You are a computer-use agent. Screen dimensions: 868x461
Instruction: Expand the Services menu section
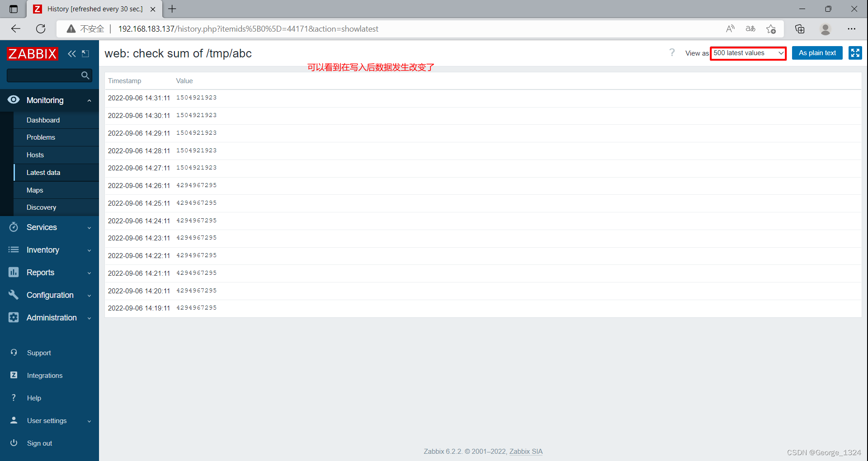click(x=89, y=228)
